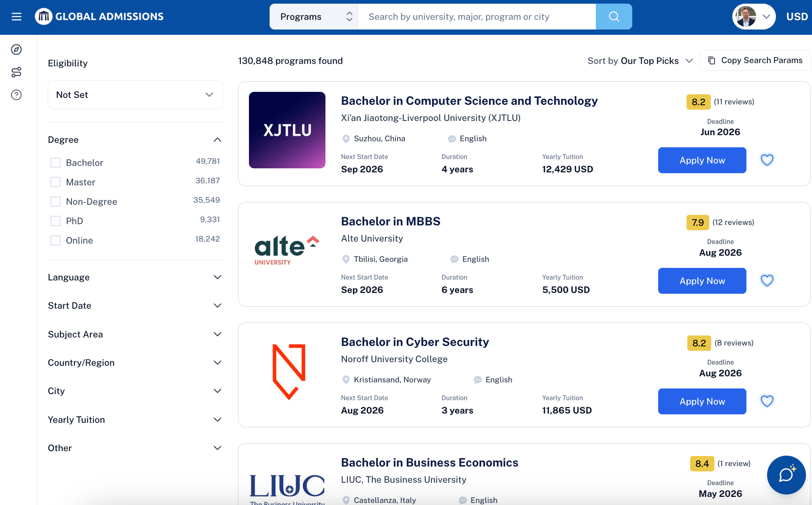Open the Programs search type selector
Viewport: 812px width, 505px height.
314,17
